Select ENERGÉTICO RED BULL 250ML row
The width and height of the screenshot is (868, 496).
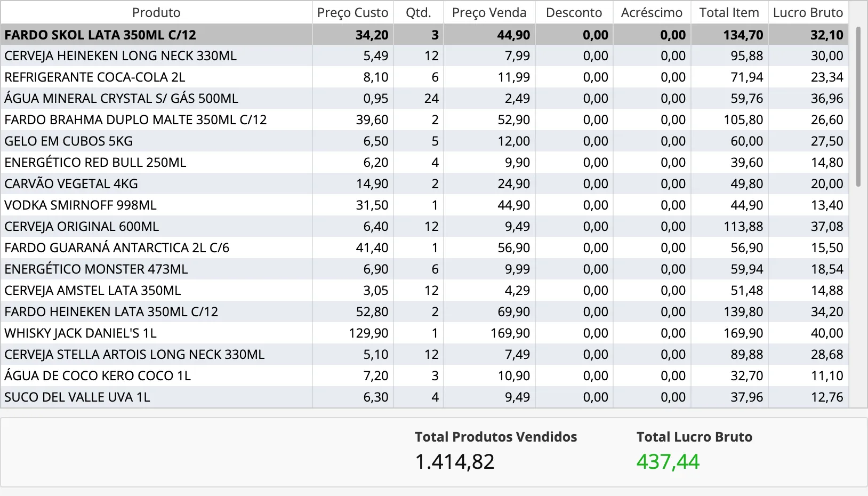[x=424, y=162]
